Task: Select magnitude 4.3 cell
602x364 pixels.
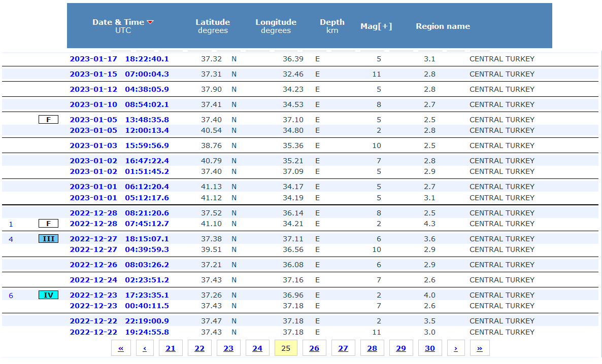Action: (429, 224)
